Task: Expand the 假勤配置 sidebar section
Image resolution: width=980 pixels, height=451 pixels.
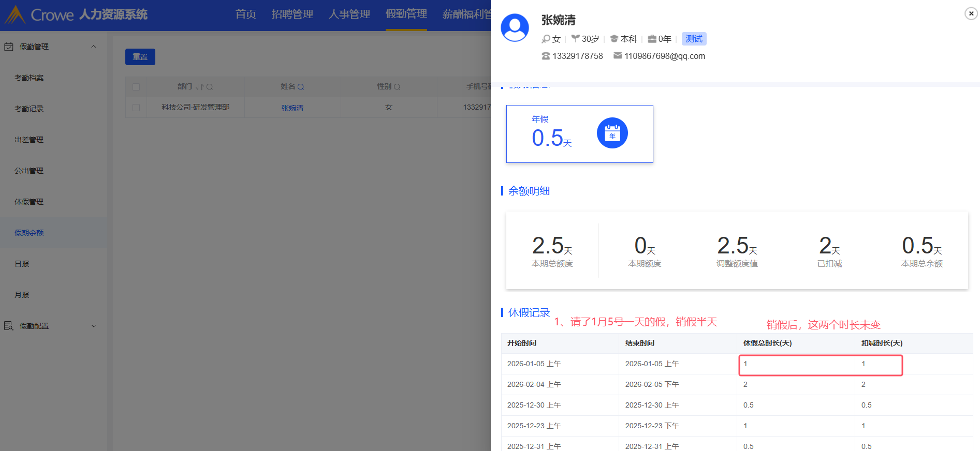Action: click(94, 326)
